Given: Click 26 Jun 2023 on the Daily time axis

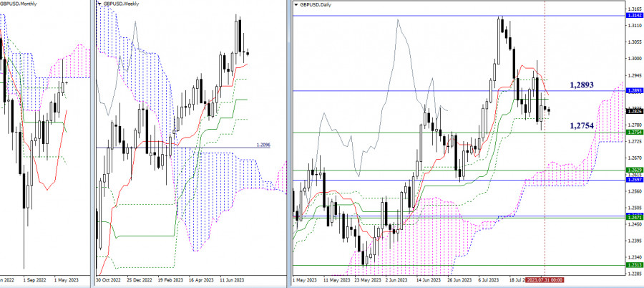Looking at the screenshot, I should coord(461,280).
